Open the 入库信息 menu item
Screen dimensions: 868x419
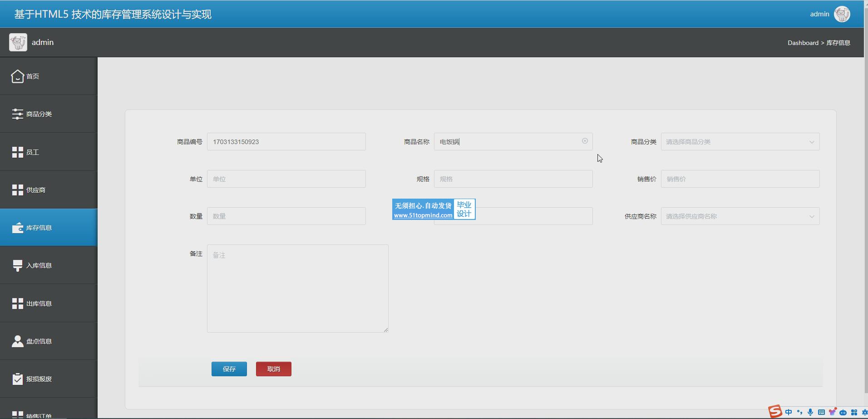pyautogui.click(x=49, y=265)
